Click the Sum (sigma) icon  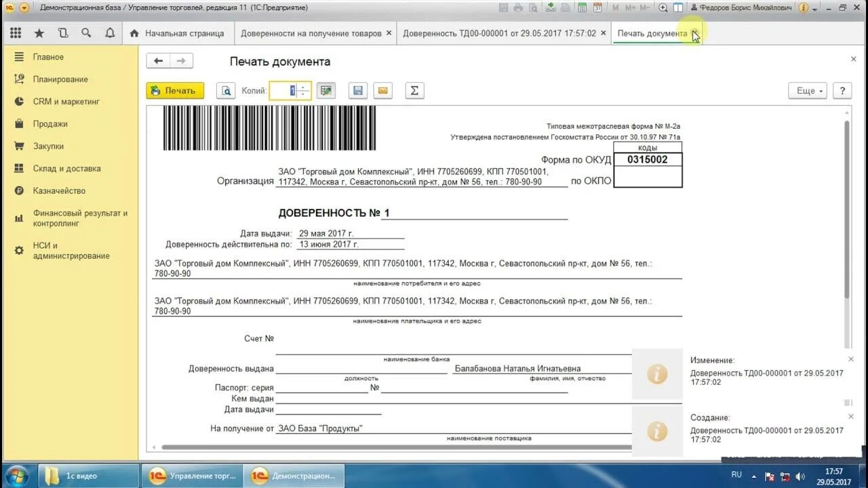[414, 91]
